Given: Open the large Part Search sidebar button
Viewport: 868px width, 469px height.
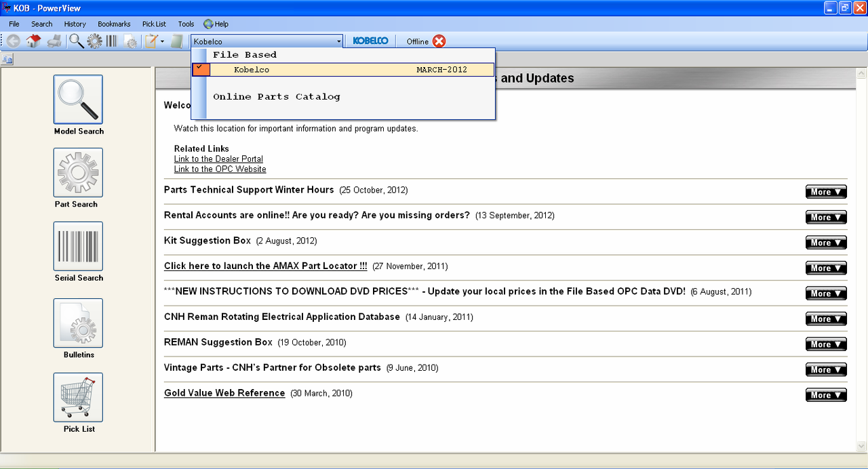Looking at the screenshot, I should point(79,173).
